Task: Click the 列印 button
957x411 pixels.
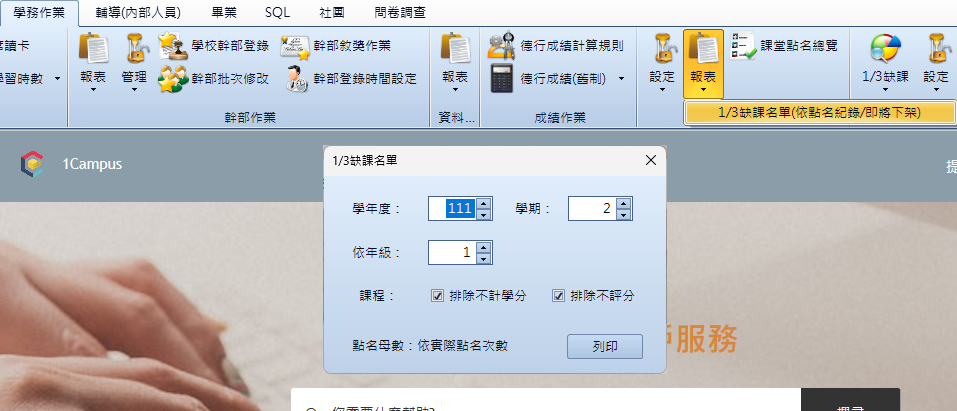Action: click(605, 346)
